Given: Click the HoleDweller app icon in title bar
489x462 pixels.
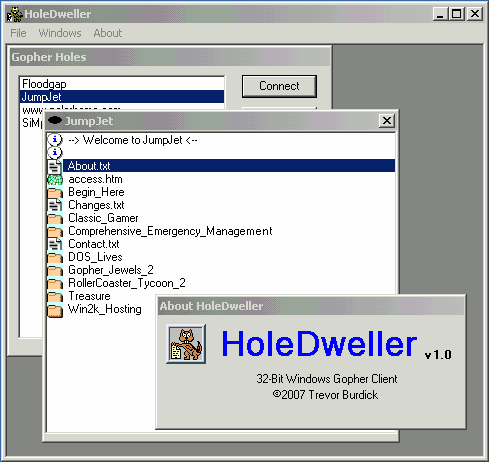Looking at the screenshot, I should coord(15,14).
